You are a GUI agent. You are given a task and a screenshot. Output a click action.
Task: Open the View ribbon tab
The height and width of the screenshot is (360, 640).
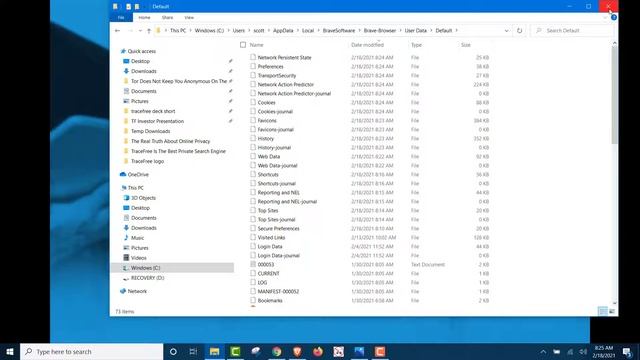click(189, 18)
